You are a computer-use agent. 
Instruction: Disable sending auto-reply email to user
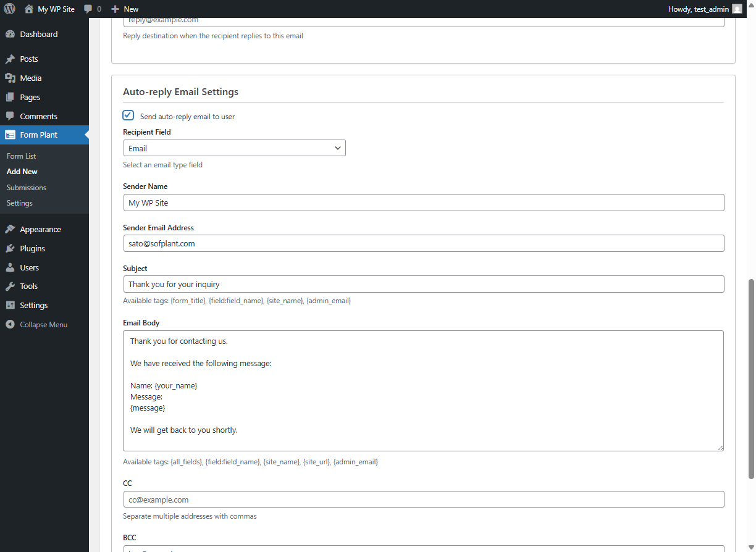click(x=128, y=115)
